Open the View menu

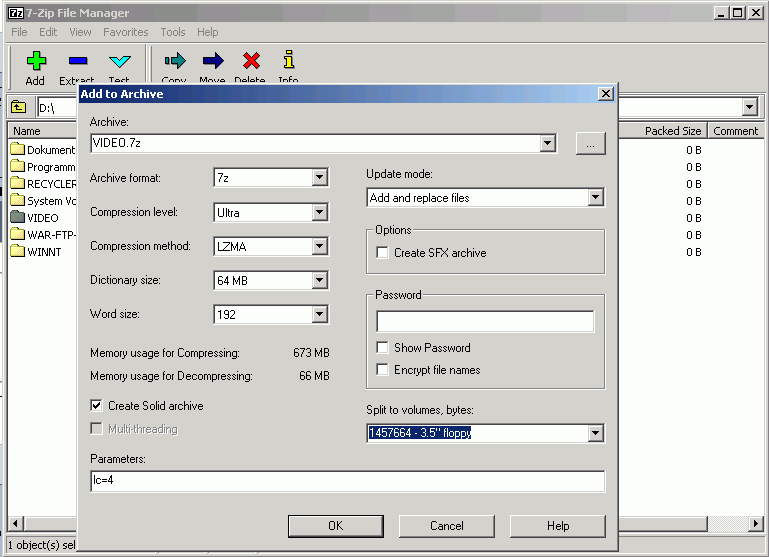tap(80, 32)
